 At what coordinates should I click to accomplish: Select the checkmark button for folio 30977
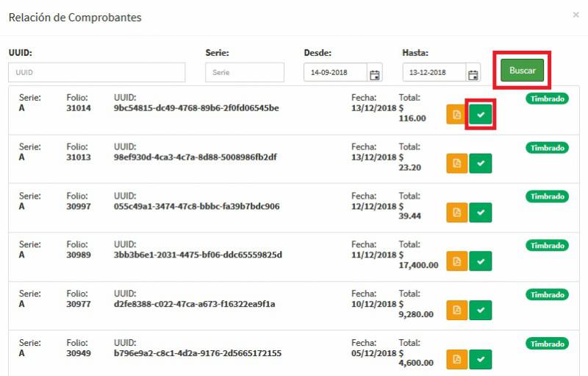point(481,311)
